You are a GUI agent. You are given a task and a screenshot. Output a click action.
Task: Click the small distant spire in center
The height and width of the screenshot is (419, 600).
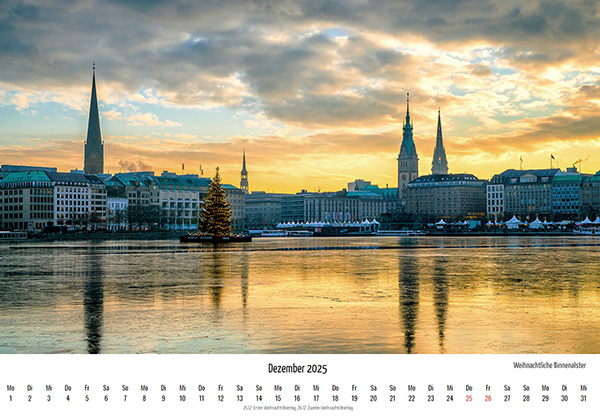244,175
